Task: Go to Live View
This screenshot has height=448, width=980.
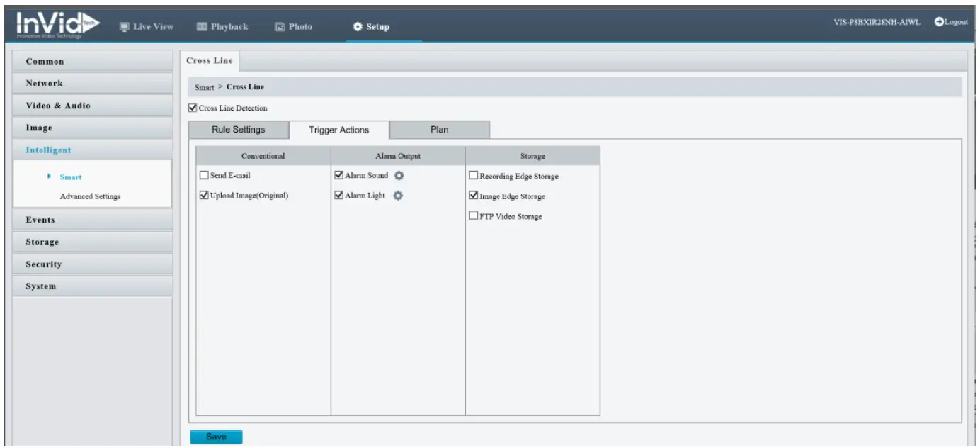Action: (147, 27)
